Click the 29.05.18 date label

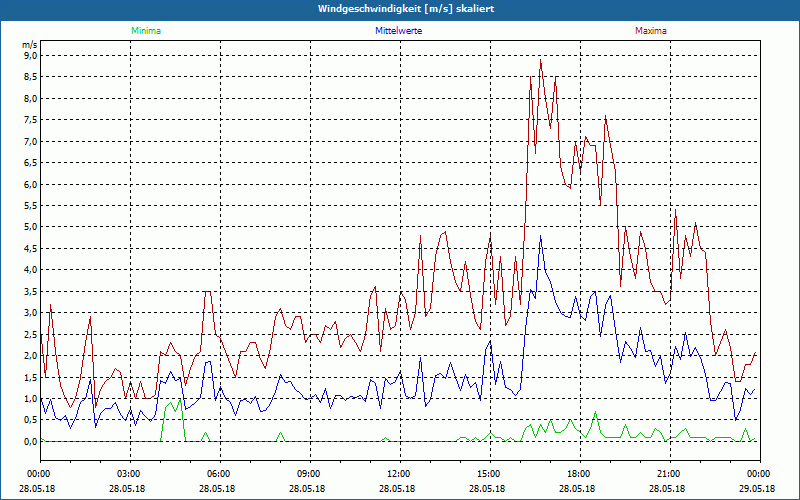tap(757, 488)
